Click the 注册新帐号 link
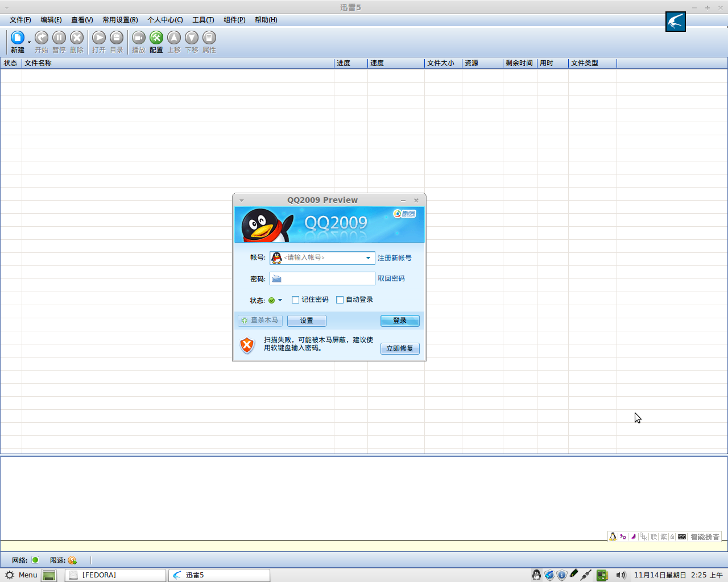The height and width of the screenshot is (582, 728). tap(395, 258)
